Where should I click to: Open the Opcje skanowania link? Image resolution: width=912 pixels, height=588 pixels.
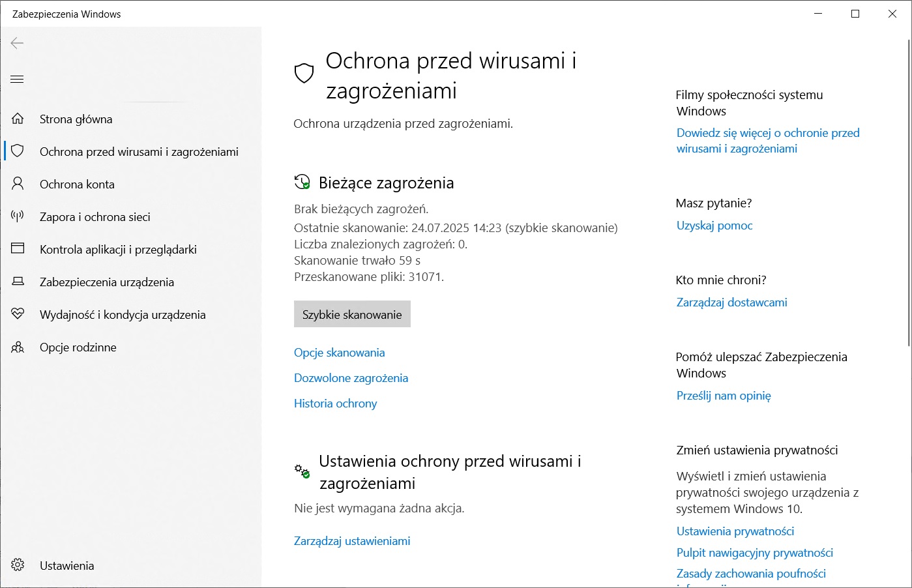point(339,353)
